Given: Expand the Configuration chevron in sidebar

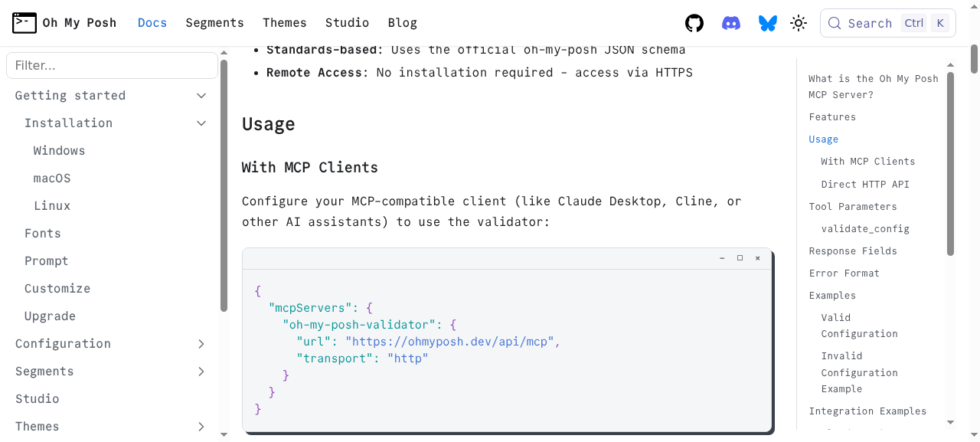Looking at the screenshot, I should 201,344.
